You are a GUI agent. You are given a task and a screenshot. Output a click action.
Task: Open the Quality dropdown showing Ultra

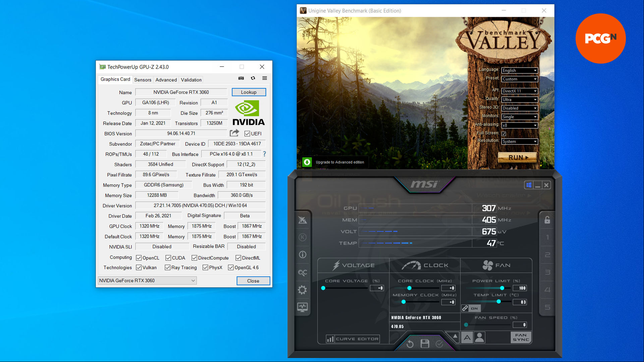pyautogui.click(x=520, y=99)
